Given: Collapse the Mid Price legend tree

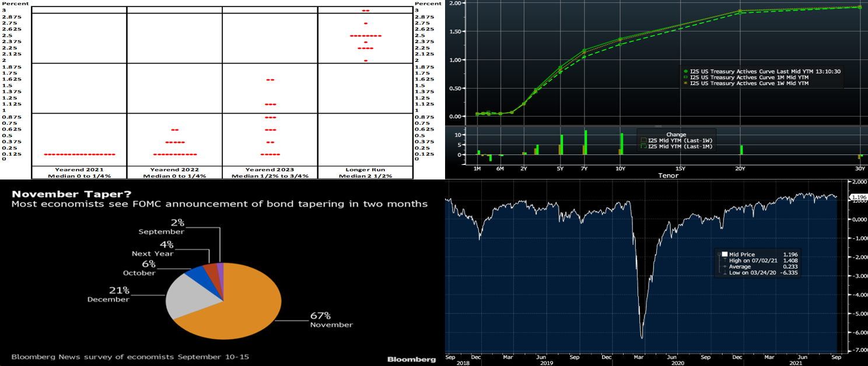Looking at the screenshot, I should 719,254.
